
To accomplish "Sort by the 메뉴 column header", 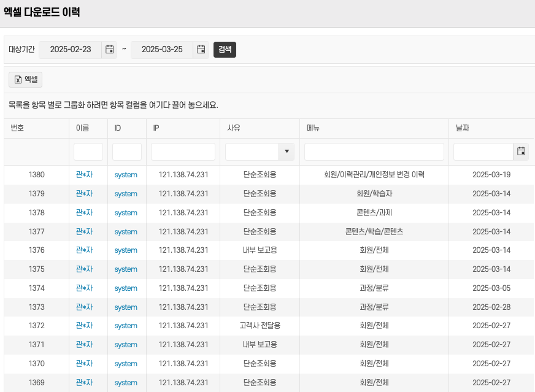I will point(313,128).
